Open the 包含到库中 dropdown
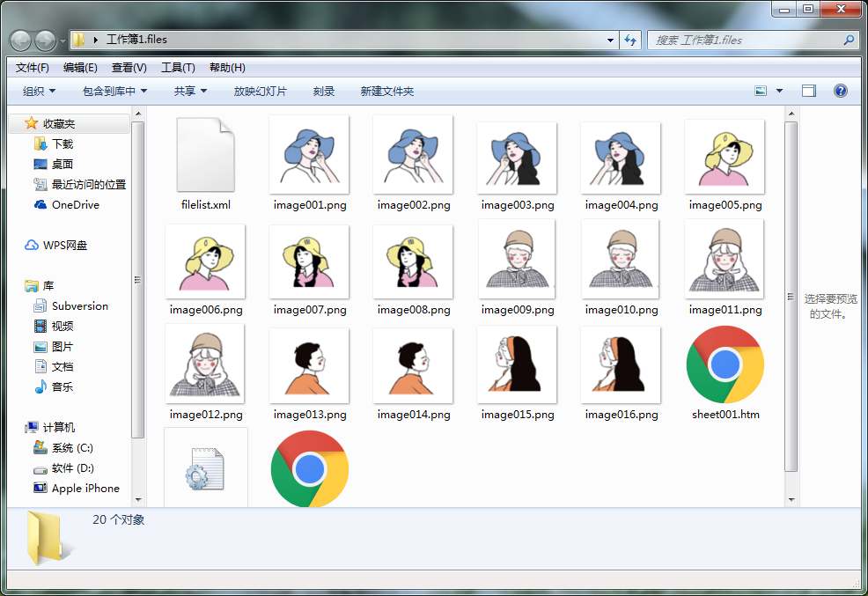The image size is (868, 596). [114, 91]
